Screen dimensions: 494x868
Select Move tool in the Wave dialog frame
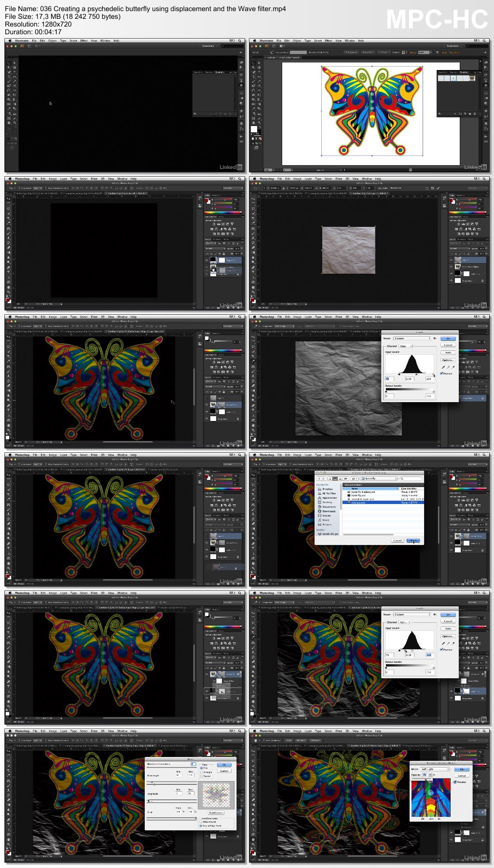pos(9,751)
